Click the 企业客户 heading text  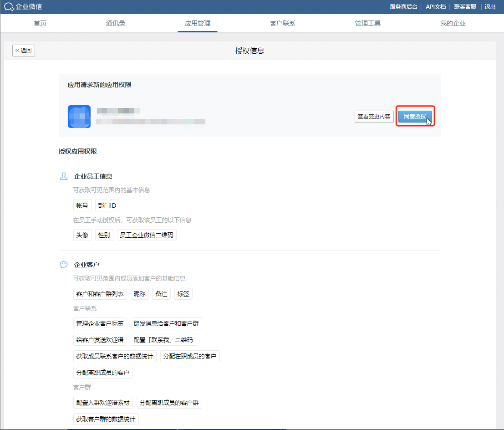(x=87, y=265)
